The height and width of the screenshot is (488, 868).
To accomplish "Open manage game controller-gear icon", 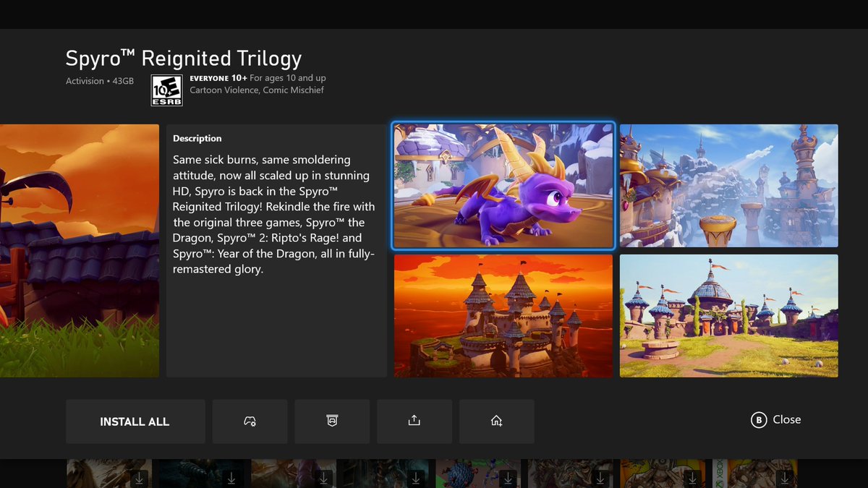I will point(250,421).
